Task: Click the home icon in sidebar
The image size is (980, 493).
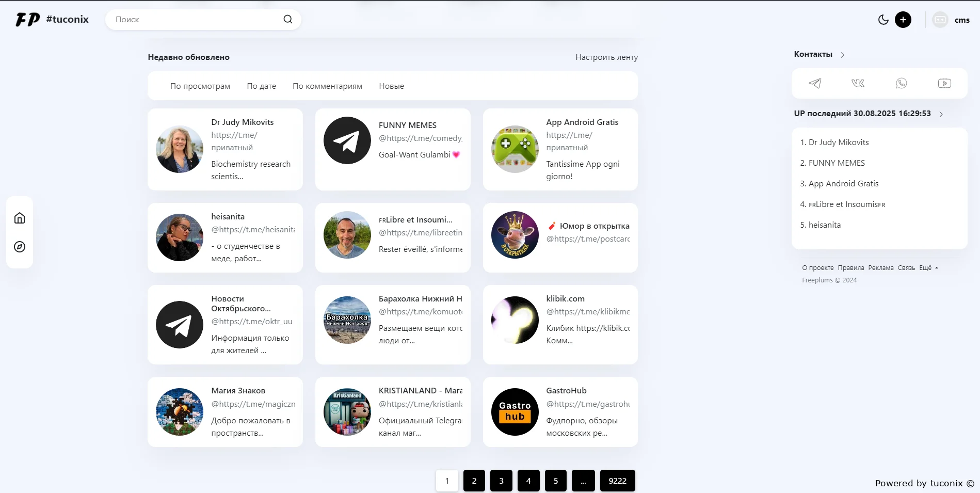Action: point(20,218)
